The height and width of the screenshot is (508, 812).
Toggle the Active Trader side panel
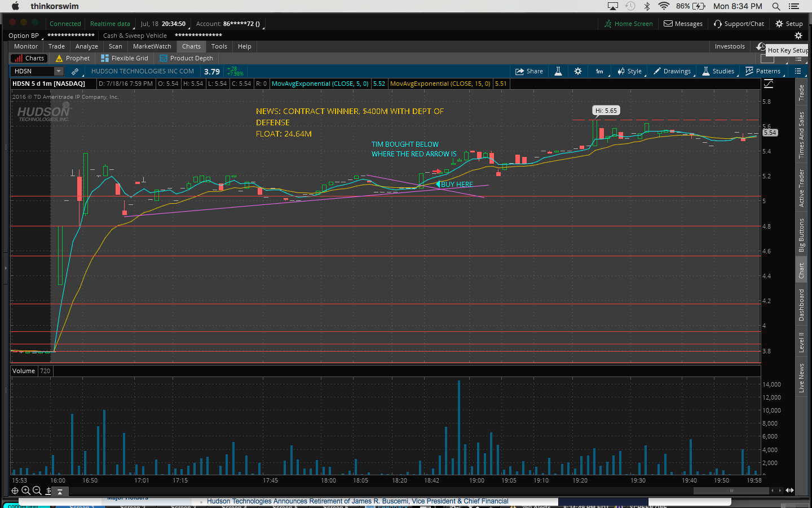[x=801, y=188]
